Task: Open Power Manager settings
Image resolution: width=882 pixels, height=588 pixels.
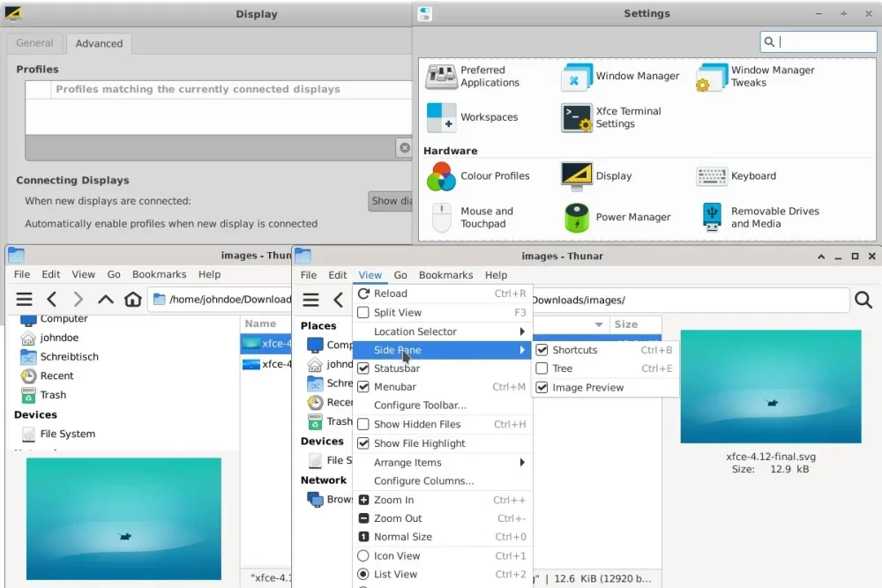Action: (x=617, y=218)
